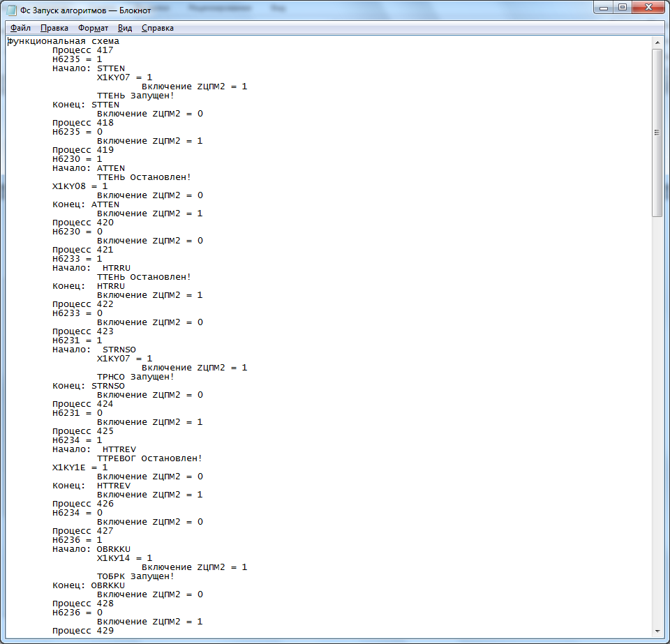Click the text 'Процесс 428'
Screen dimensions: 670x644
pos(83,604)
